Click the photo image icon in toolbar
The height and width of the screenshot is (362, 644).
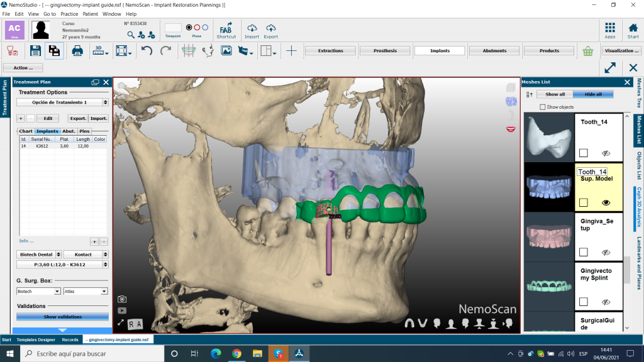pos(226,51)
